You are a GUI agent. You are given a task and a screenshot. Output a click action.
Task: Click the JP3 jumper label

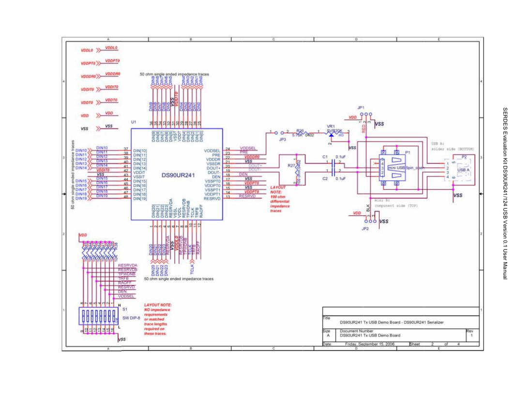tap(282, 139)
